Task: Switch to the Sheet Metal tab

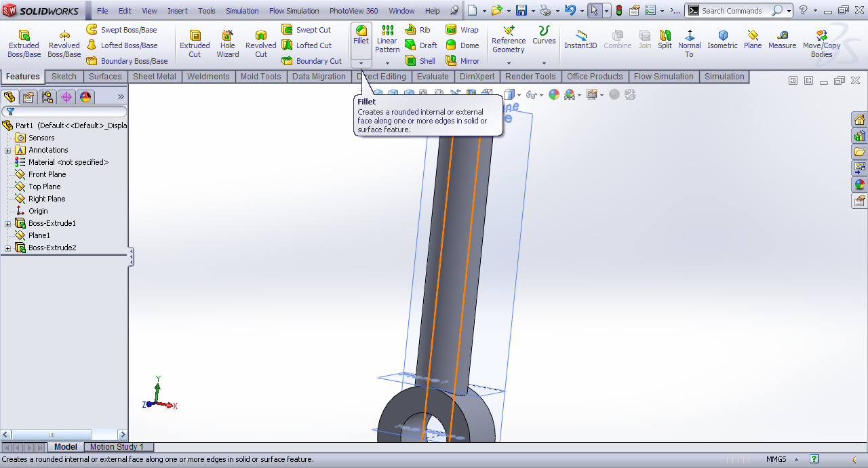Action: [x=155, y=77]
